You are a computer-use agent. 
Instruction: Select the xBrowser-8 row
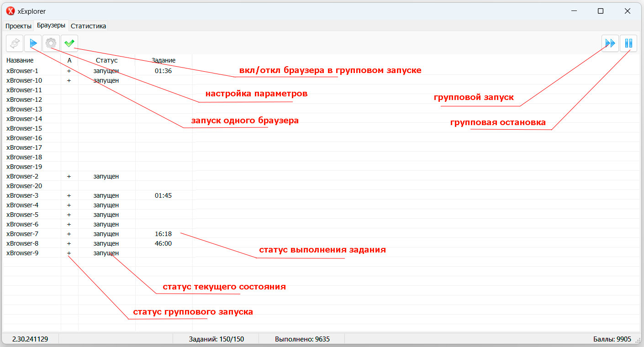(98, 243)
